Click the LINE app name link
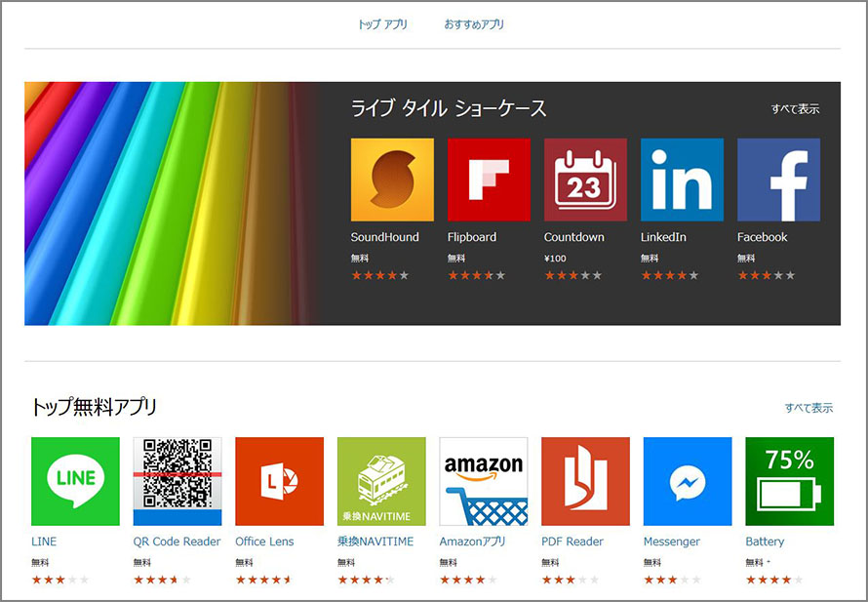This screenshot has width=868, height=602. pyautogui.click(x=44, y=542)
